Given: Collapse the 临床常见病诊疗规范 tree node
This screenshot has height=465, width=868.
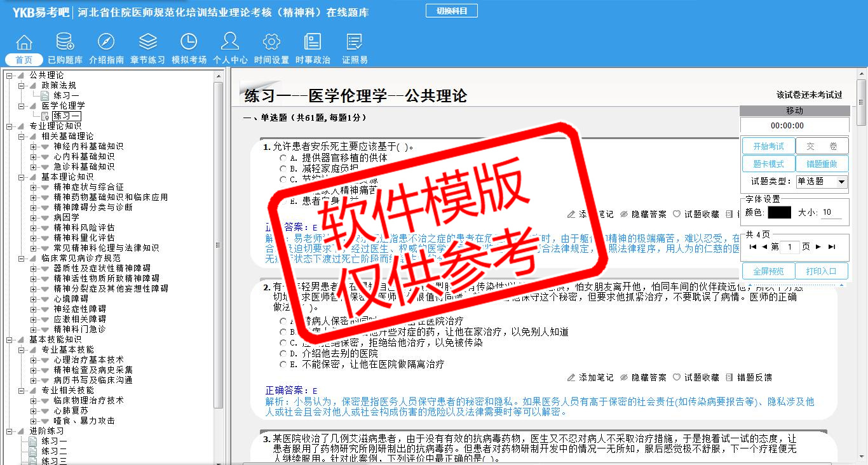Looking at the screenshot, I should pos(22,259).
